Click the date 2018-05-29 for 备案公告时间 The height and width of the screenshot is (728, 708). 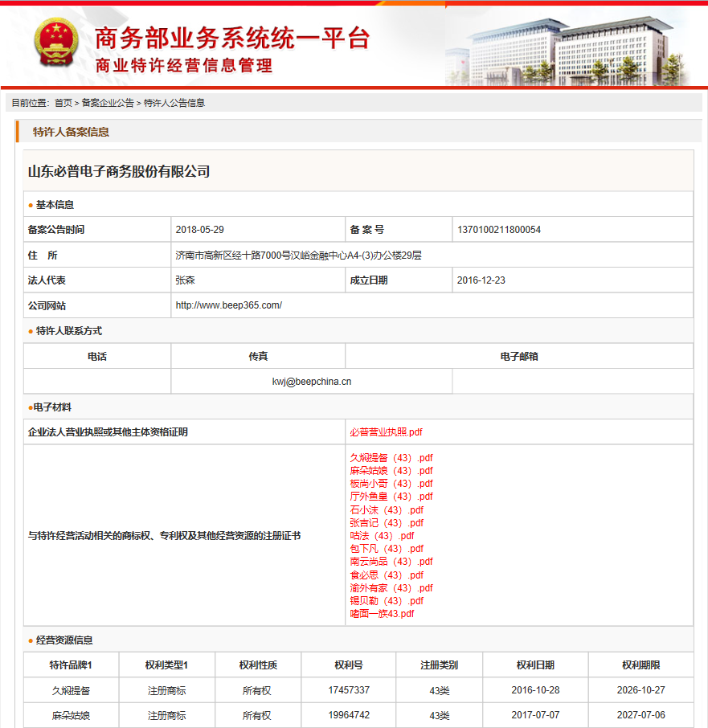[x=199, y=230]
